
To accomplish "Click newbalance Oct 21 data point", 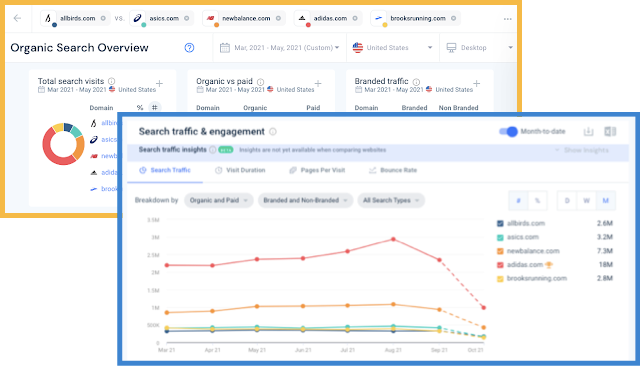I will click(x=484, y=328).
